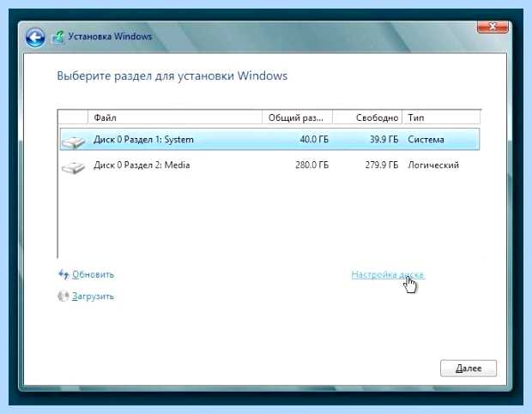Open the Загрузить driver link
The height and width of the screenshot is (414, 532).
(93, 296)
